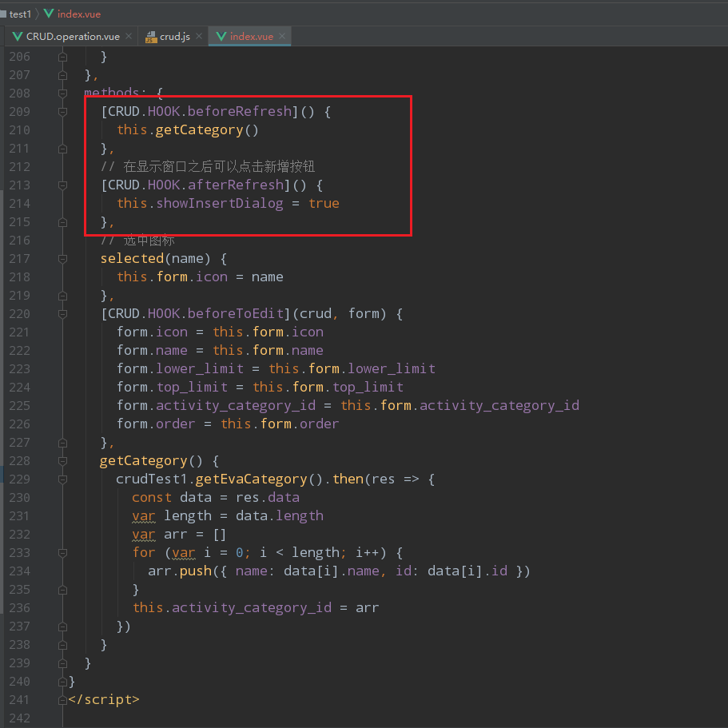
Task: Click the fold end marker at line 211
Action: pos(62,149)
